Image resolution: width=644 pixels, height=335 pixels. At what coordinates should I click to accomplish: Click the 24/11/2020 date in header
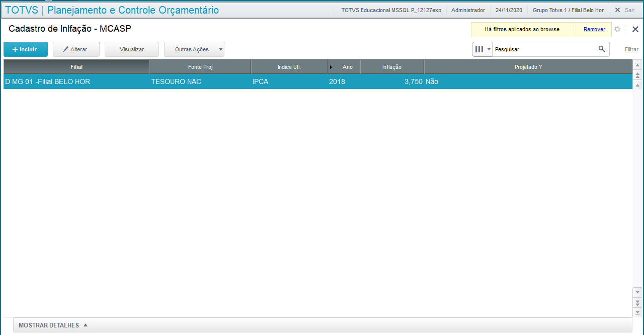tap(509, 10)
